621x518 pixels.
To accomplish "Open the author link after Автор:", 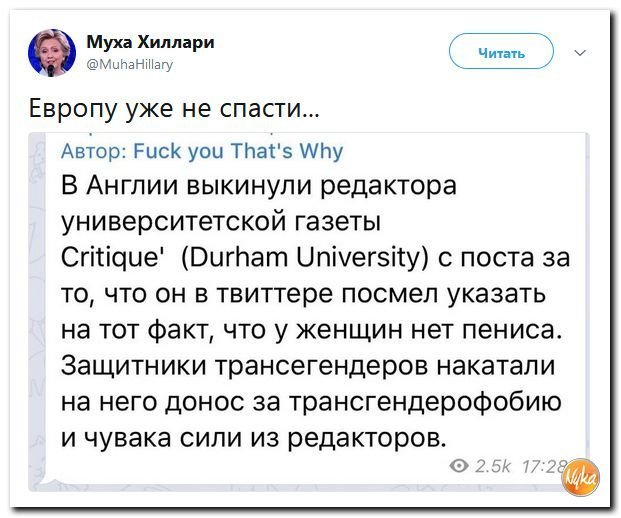I will (x=238, y=152).
